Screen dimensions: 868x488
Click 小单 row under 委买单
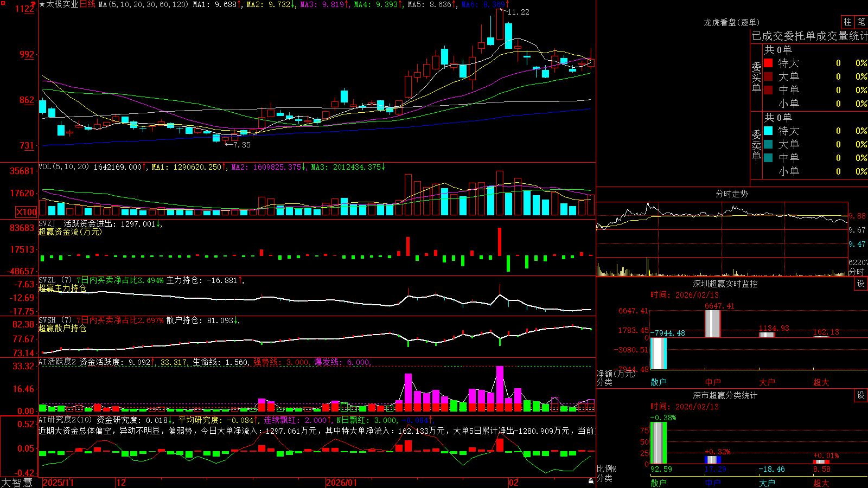tap(815, 104)
